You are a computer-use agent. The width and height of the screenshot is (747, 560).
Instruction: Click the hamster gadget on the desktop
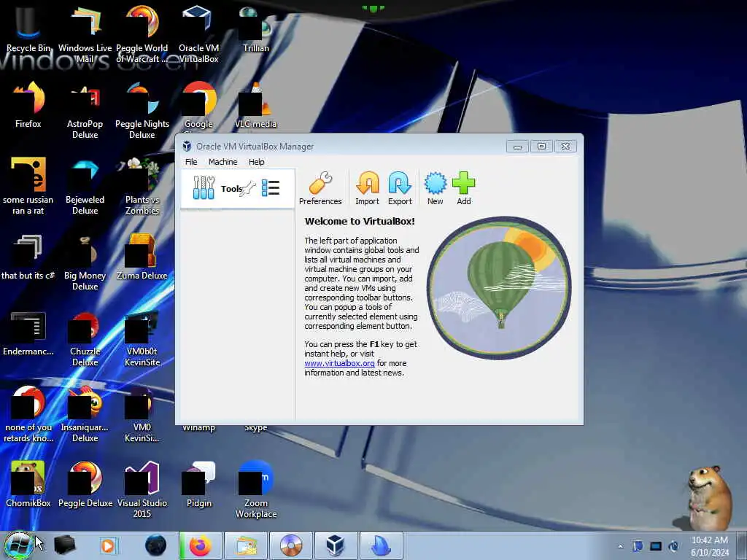(709, 497)
